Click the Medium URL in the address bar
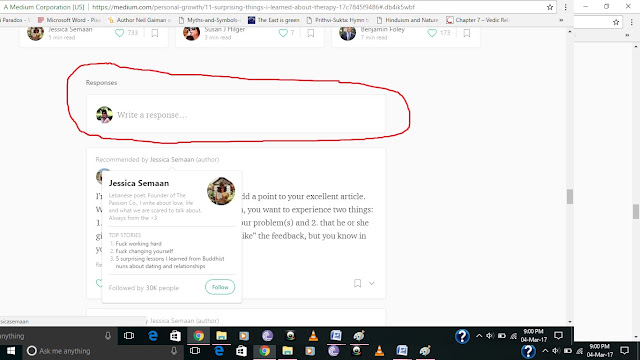 [x=253, y=7]
